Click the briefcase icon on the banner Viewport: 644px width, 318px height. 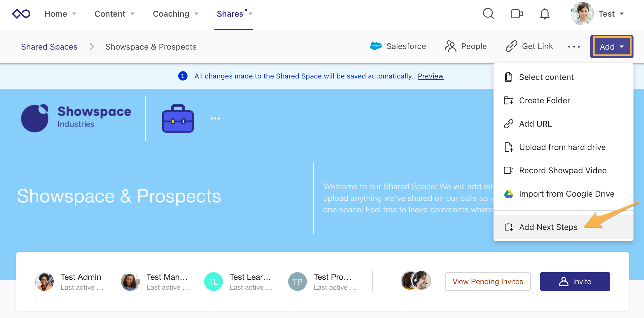(177, 118)
